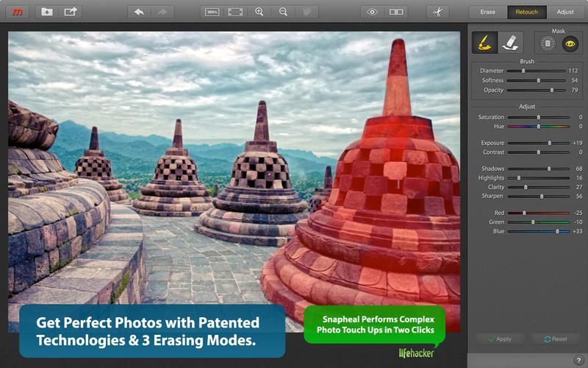
Task: Open the crop tool with scissors icon
Action: [x=437, y=12]
